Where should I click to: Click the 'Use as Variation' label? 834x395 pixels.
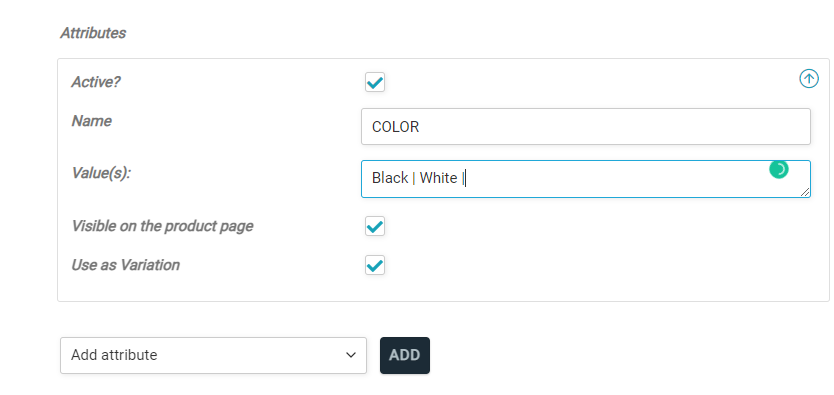click(x=126, y=265)
